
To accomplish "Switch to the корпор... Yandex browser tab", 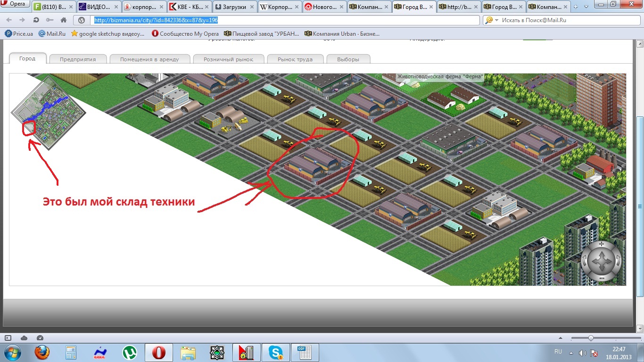I will (144, 7).
